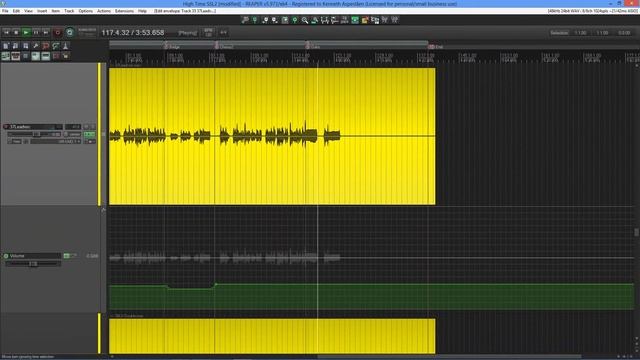This screenshot has width=640, height=360.
Task: Toggle the Volume envelope active button
Action: pyautogui.click(x=6, y=256)
